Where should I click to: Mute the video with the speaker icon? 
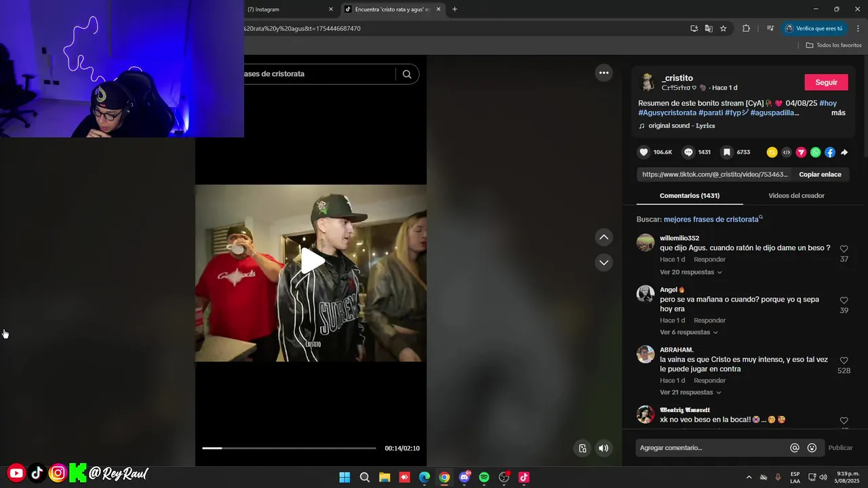coord(604,448)
